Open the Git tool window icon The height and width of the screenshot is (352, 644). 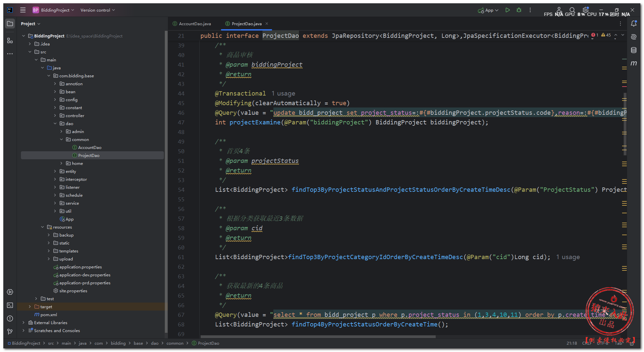10,331
